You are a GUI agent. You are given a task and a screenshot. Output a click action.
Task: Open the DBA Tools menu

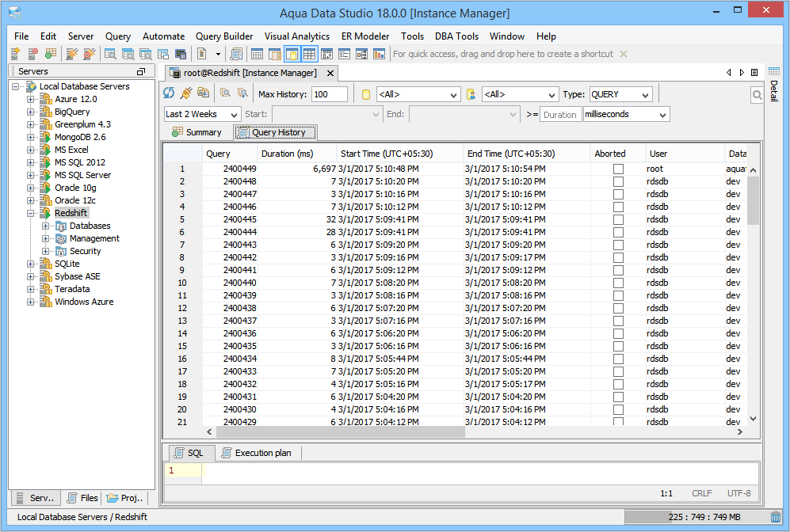pos(456,36)
